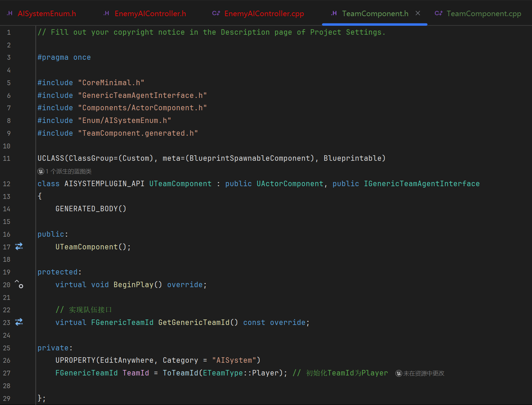The image size is (532, 405).
Task: Click the UPROPERTY macro on line 26
Action: tap(75, 360)
